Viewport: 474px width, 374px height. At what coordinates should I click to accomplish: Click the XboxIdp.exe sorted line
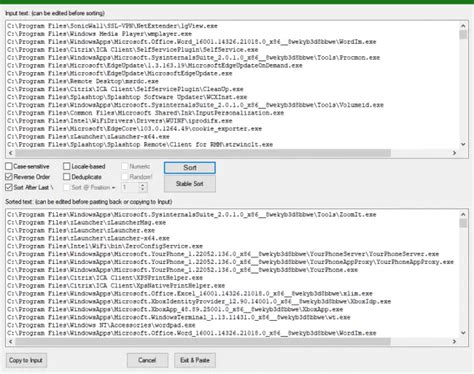click(x=199, y=302)
